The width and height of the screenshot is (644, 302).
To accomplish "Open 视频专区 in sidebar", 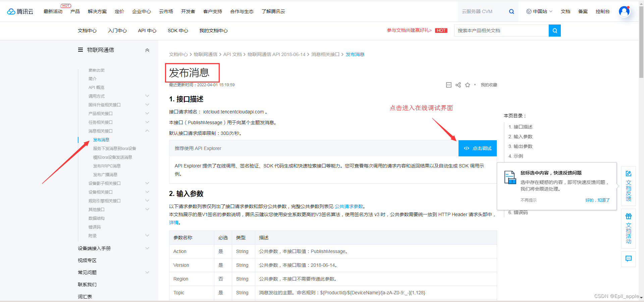I will (87, 260).
